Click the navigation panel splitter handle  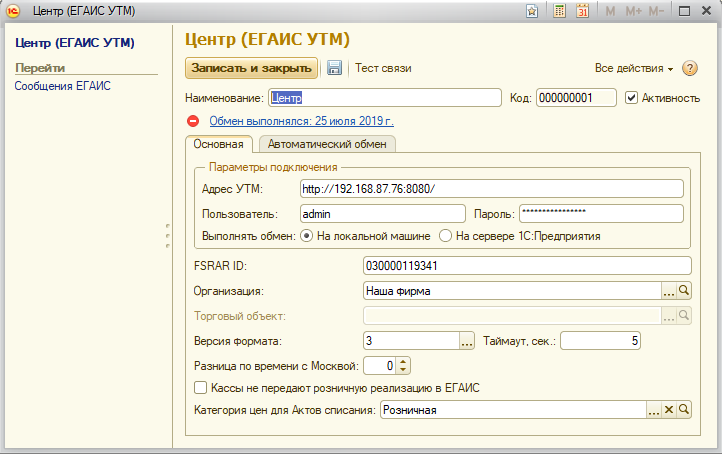(168, 236)
